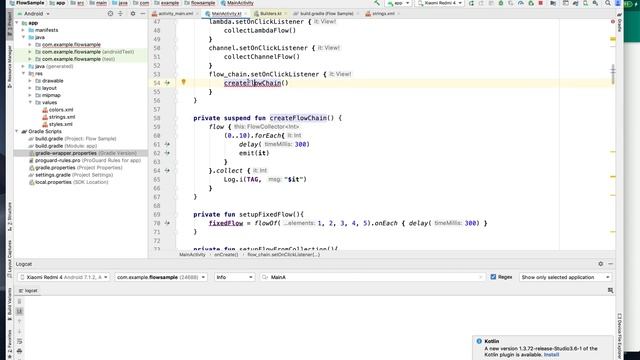Click the yellow intention lightbulb on line 54
This screenshot has width=640, height=360.
tap(183, 82)
